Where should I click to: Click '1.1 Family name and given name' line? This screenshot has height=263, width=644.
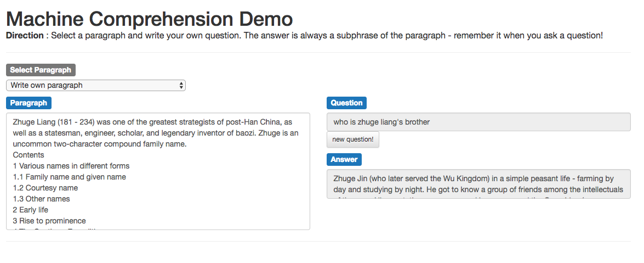pyautogui.click(x=70, y=177)
